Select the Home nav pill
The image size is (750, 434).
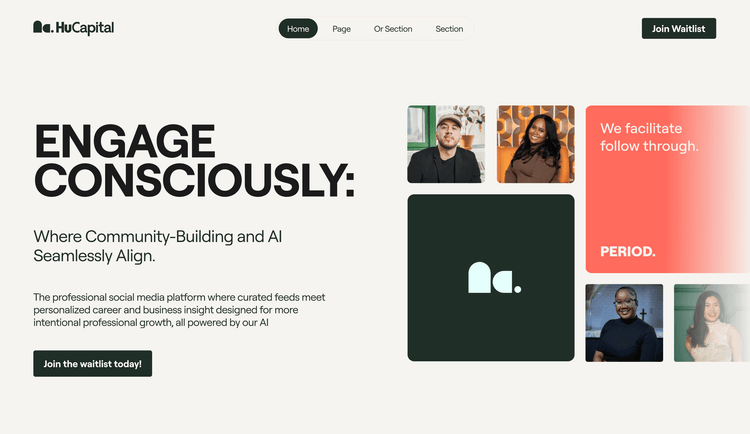tap(298, 29)
